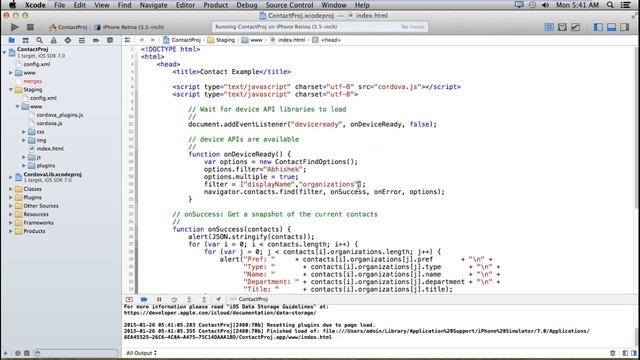This screenshot has height=360, width=640.
Task: Click the navigator filter field
Action: pyautogui.click(x=76, y=353)
